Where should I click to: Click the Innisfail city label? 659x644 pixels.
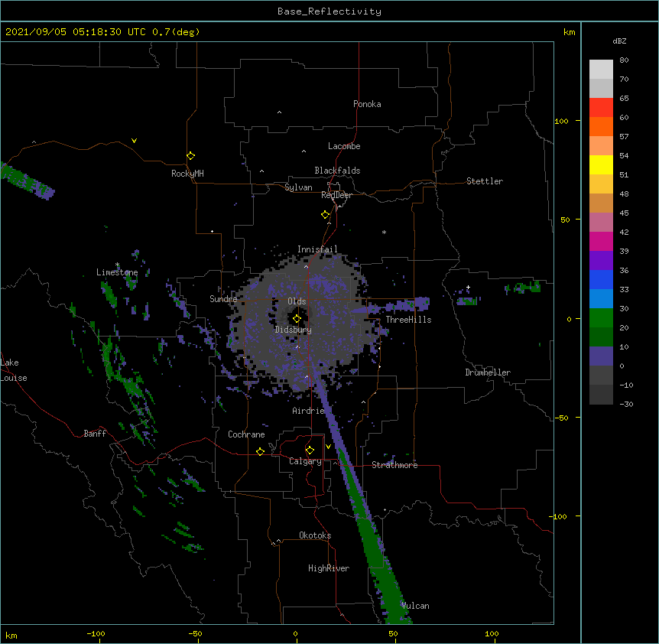pyautogui.click(x=317, y=249)
